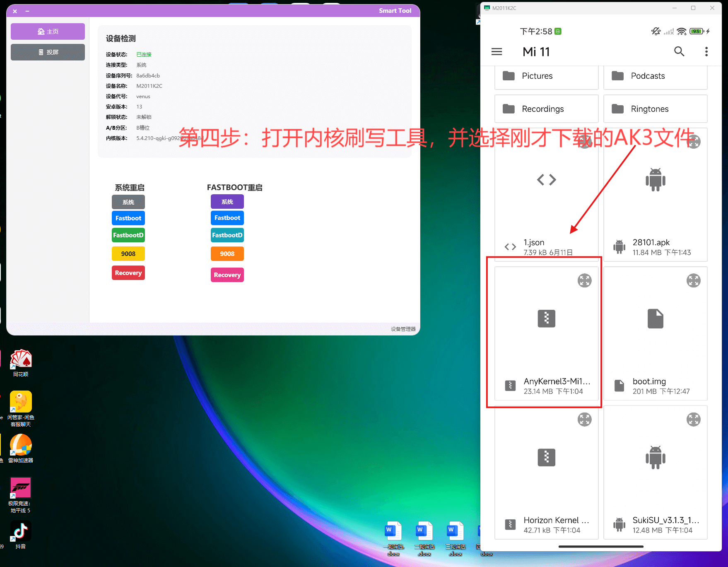Open the Pictures folder
Viewport: 728px width, 567px height.
[x=546, y=76]
